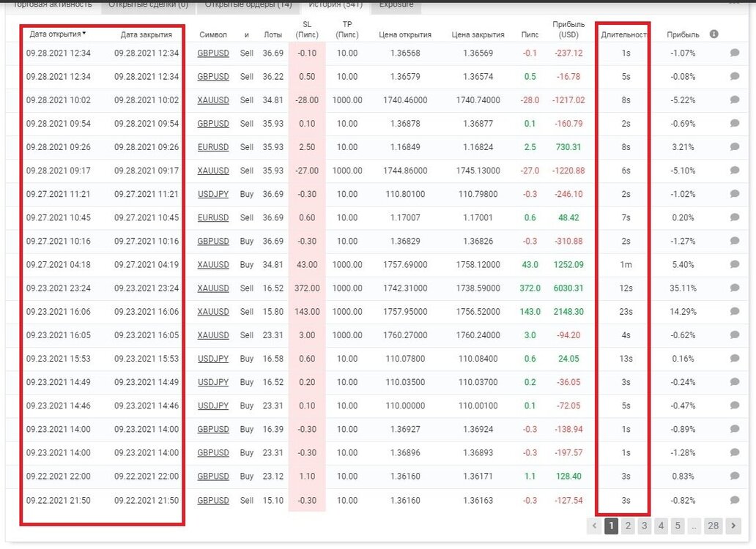Open XAUUSD link in the 09.28.2021 10:02 row
Viewport: 756px width, 549px height.
click(213, 100)
